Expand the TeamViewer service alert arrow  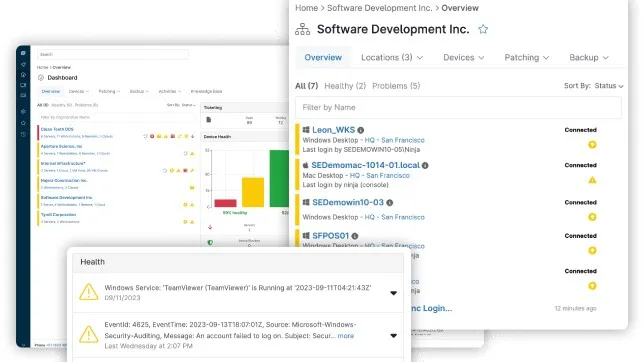pos(393,293)
